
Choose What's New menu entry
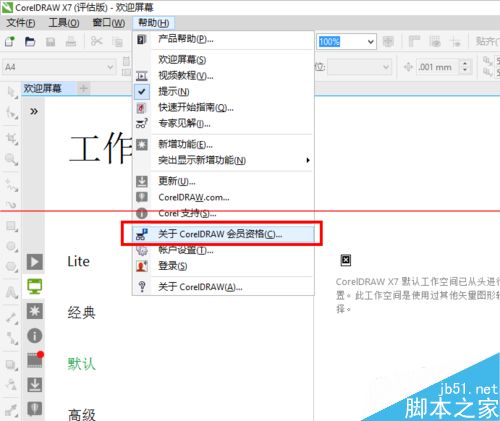[x=223, y=144]
